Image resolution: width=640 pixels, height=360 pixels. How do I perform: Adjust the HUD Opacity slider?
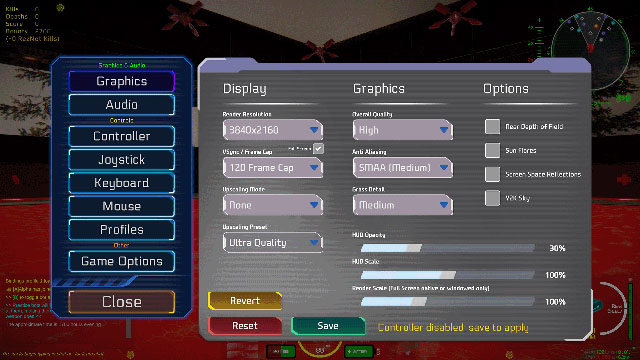tap(448, 248)
